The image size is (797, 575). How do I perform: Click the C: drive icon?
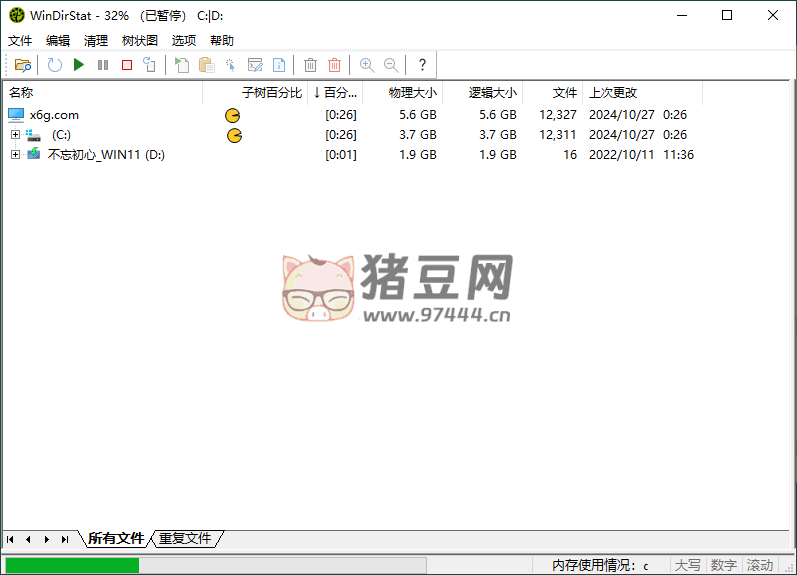[33, 135]
